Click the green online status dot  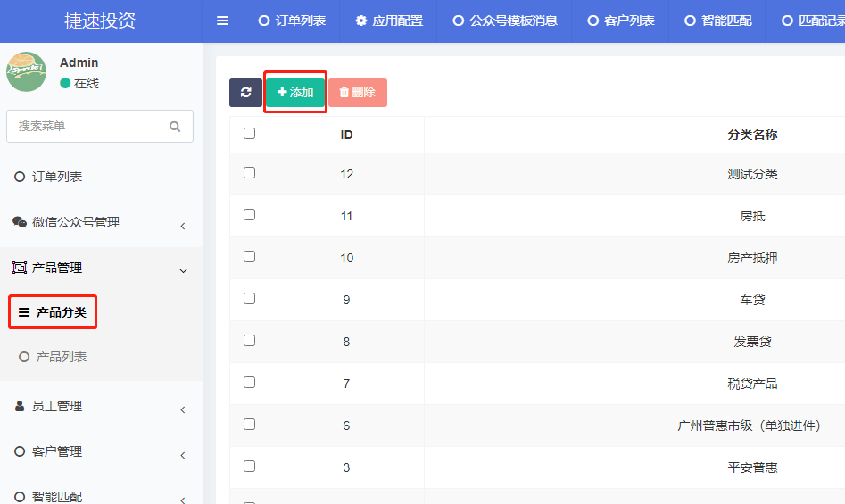click(x=65, y=83)
